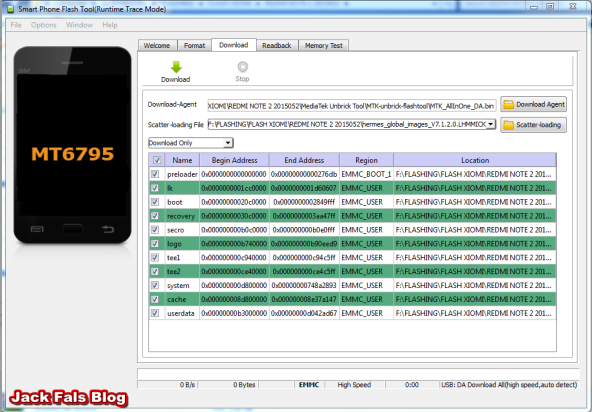Uncheck the cache row checkbox
Screen dimensions: 592x412
[155, 299]
